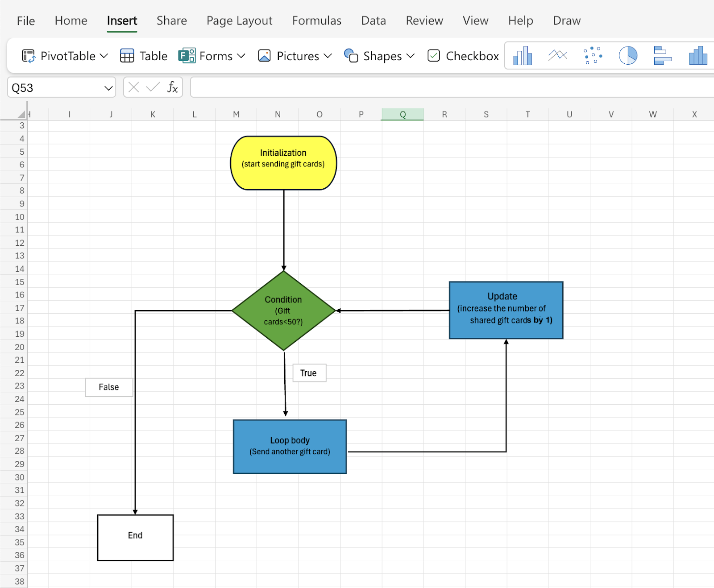Click the histogram chart icon

(x=697, y=56)
